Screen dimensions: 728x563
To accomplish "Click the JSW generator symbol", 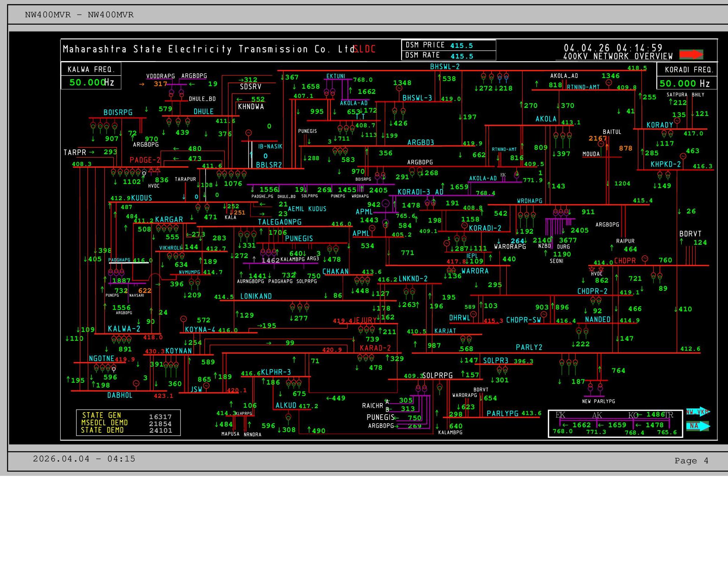I will coord(206,386).
